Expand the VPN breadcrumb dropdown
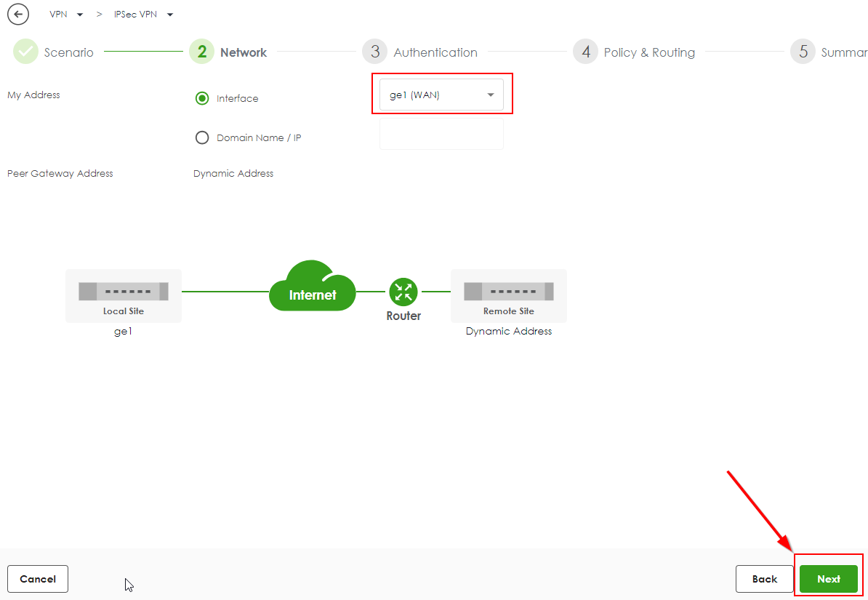This screenshot has width=868, height=600. (x=79, y=15)
